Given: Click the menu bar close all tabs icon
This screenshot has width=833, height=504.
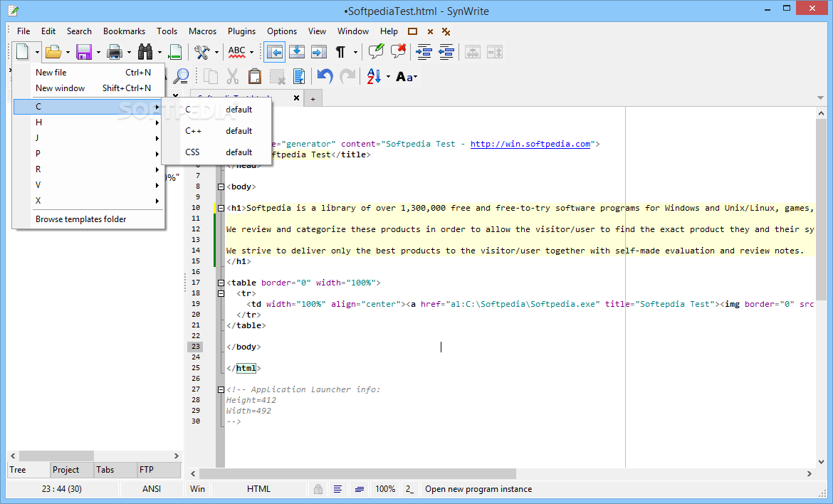Looking at the screenshot, I should tap(446, 32).
